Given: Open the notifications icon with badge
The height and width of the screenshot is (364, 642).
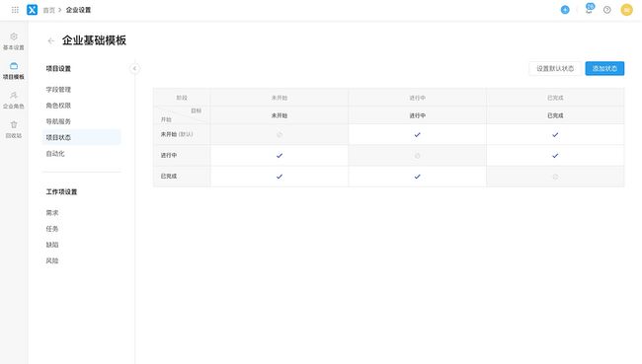Looking at the screenshot, I should (590, 9).
